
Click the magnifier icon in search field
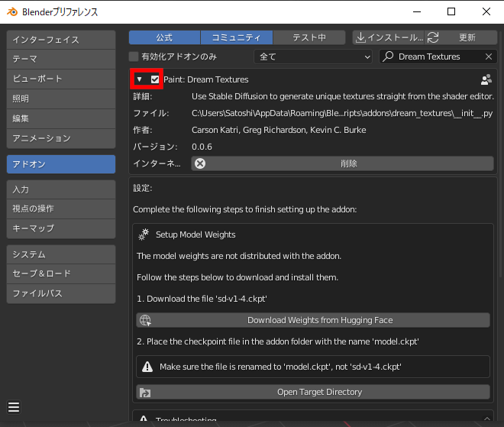pyautogui.click(x=388, y=57)
